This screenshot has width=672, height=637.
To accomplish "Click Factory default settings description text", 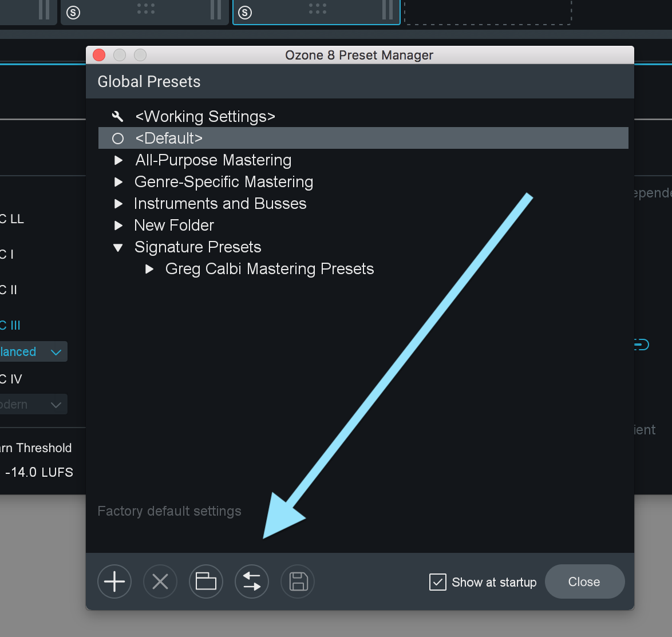I will [x=169, y=511].
